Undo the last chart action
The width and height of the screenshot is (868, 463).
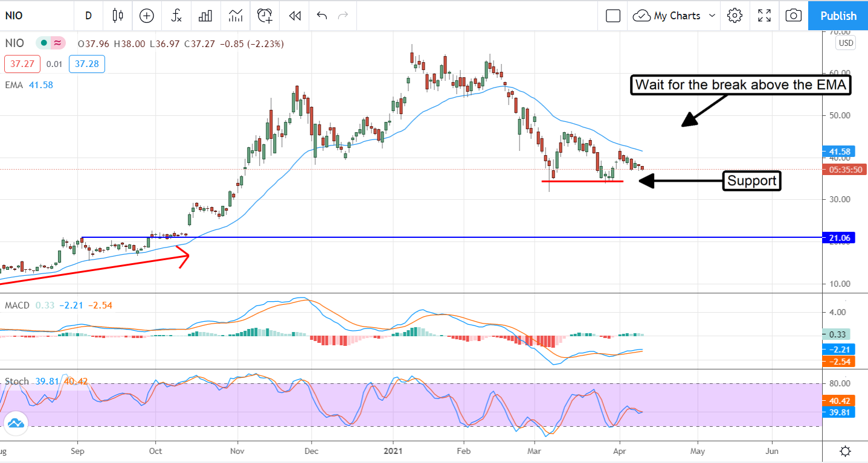[321, 16]
